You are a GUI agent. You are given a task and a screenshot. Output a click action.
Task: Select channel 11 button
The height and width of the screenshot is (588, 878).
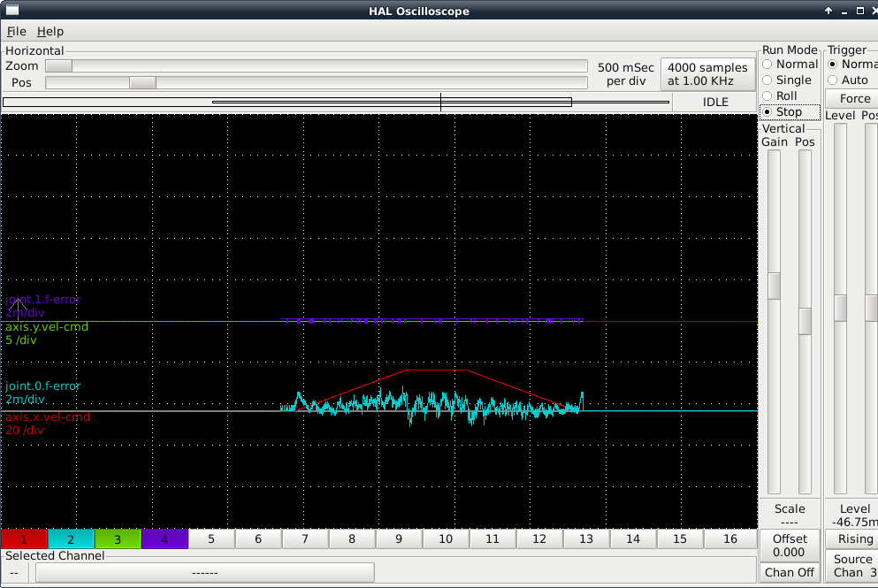click(x=492, y=538)
